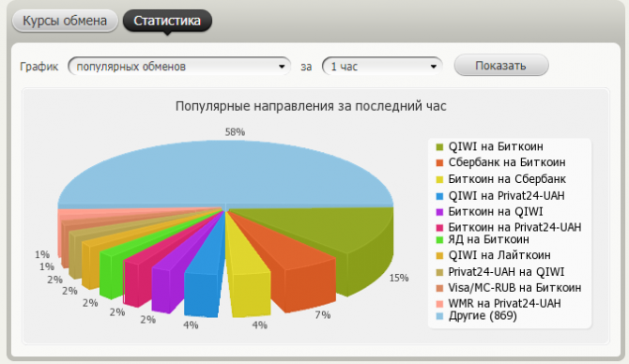Select the ЯД на Биткоин legend label
Screen dimensions: 629x364
(x=488, y=239)
